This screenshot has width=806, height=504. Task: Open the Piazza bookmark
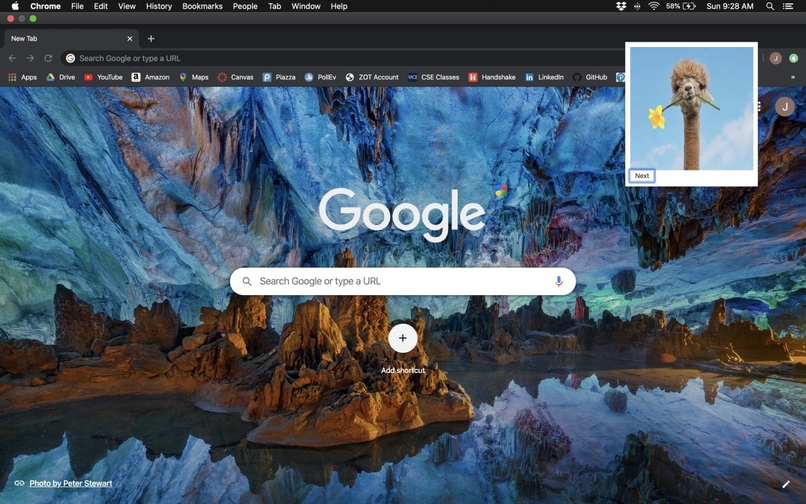pyautogui.click(x=279, y=77)
